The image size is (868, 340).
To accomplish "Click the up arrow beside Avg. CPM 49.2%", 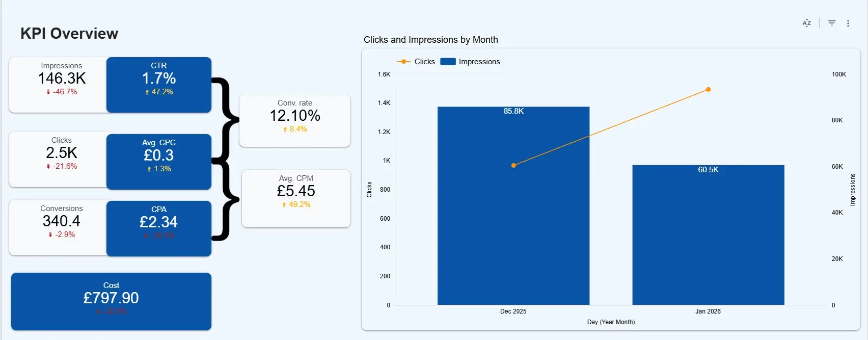I will 284,205.
